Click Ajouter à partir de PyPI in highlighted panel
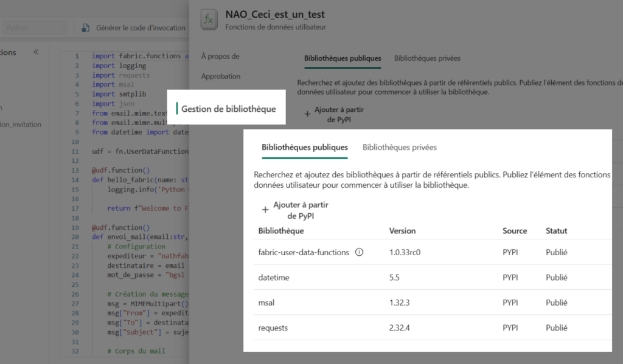Image resolution: width=623 pixels, height=364 pixels. click(301, 210)
